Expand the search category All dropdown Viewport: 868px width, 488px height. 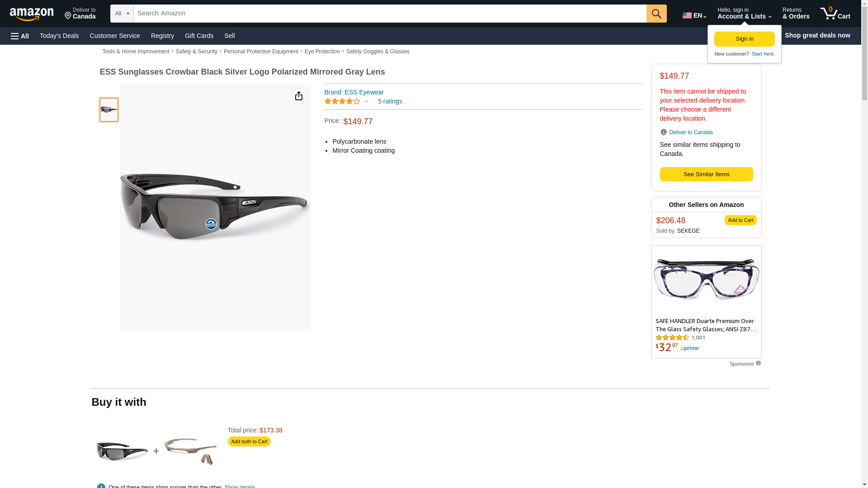pyautogui.click(x=122, y=14)
